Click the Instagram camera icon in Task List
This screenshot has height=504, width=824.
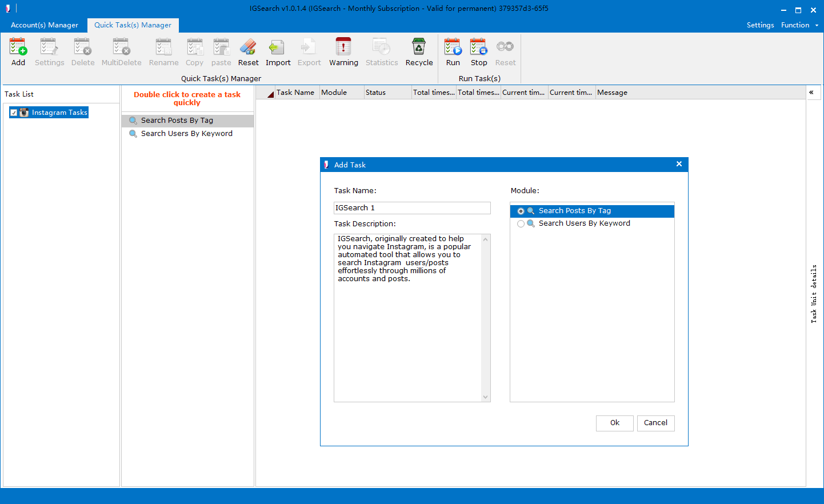[24, 113]
